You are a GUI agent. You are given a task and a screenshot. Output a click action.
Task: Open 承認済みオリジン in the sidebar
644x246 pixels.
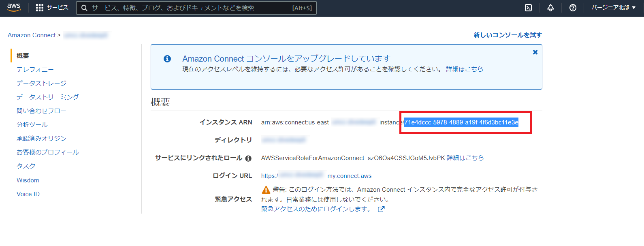coord(41,138)
